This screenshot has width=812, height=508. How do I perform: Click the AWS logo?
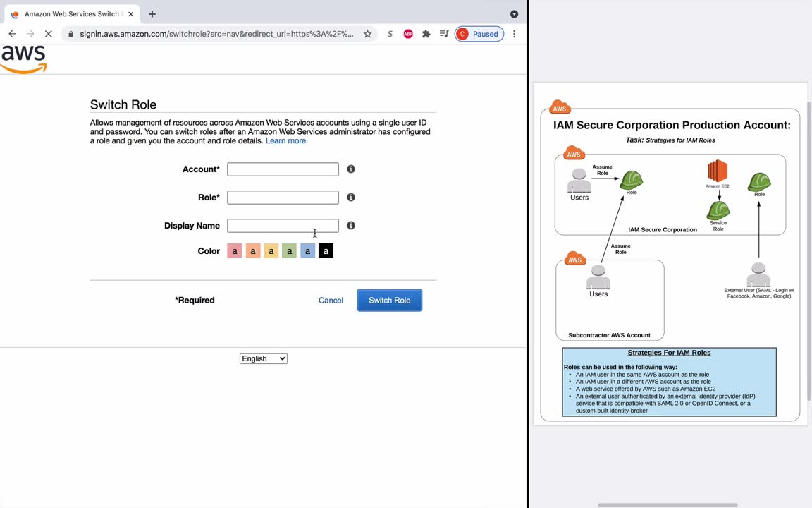(x=24, y=59)
